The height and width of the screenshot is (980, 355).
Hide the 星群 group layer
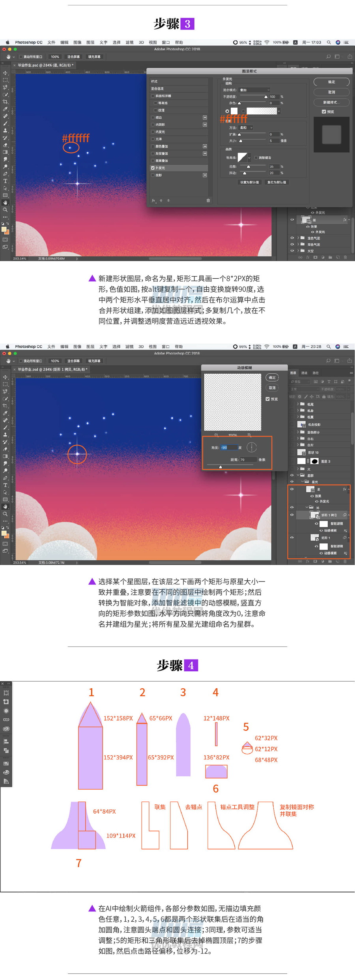[292, 475]
